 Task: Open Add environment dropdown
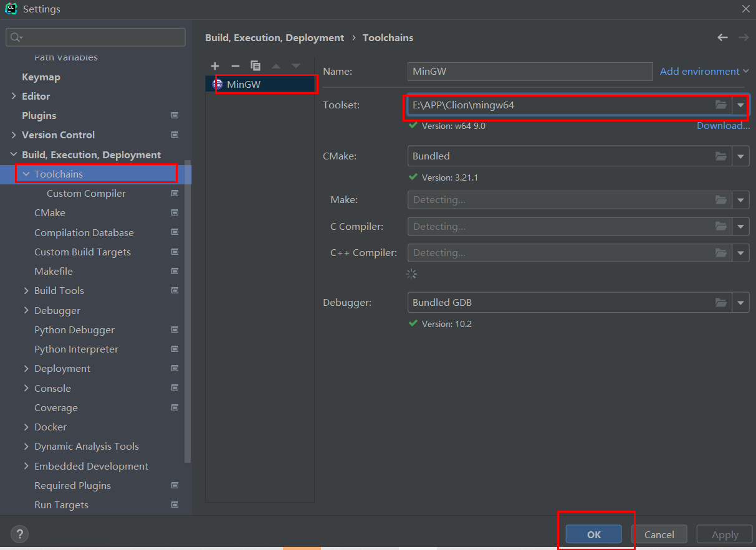[704, 71]
